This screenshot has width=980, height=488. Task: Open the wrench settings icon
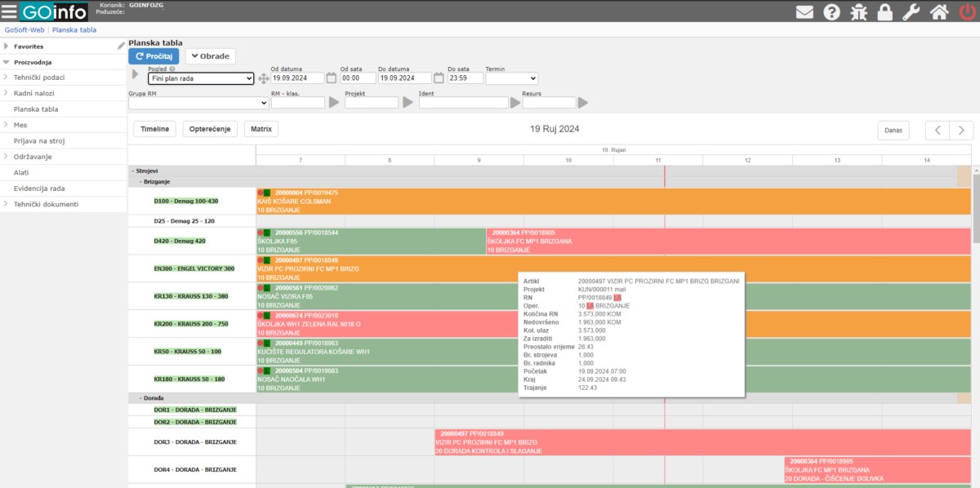point(911,12)
